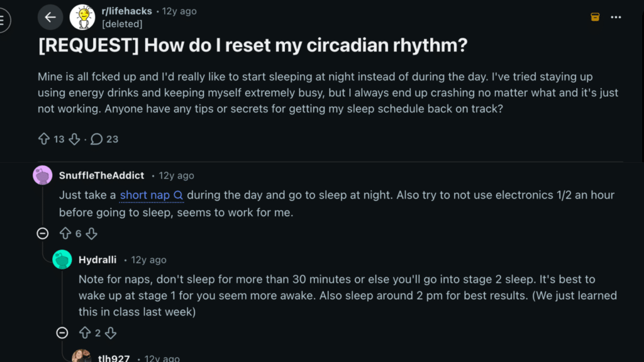
Task: Collapse SnuffleTheAddict's comment thread
Action: (43, 234)
